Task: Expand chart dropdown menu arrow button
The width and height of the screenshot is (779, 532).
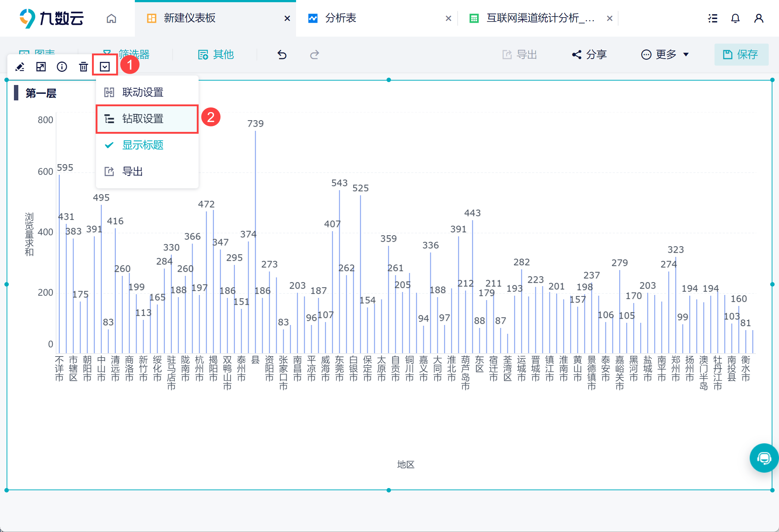Action: click(x=105, y=67)
